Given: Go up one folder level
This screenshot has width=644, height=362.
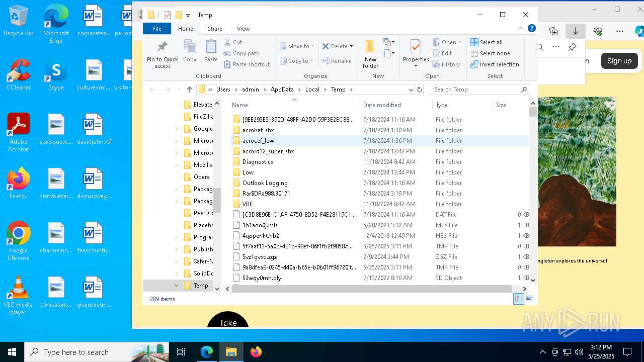Looking at the screenshot, I should (189, 89).
